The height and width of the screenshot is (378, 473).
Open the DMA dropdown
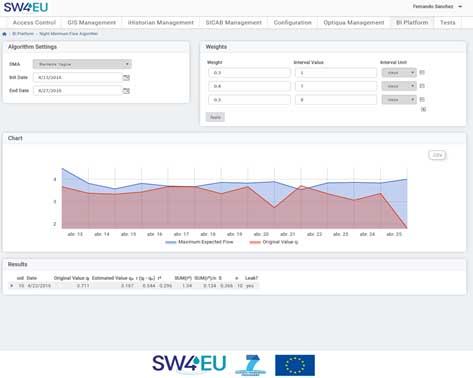82,64
